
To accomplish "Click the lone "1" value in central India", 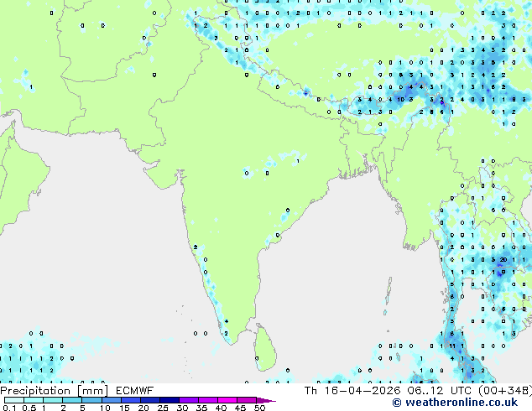I will (x=298, y=161).
